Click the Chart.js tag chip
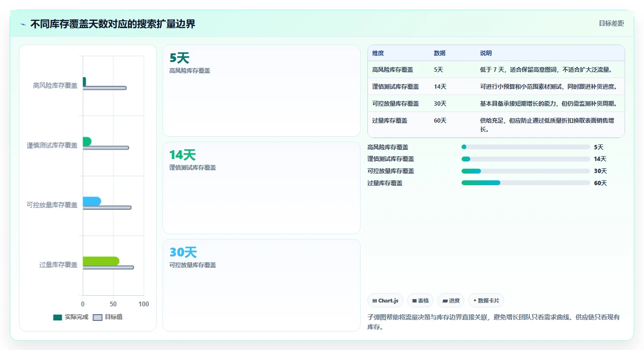The width and height of the screenshot is (644, 350). [385, 301]
